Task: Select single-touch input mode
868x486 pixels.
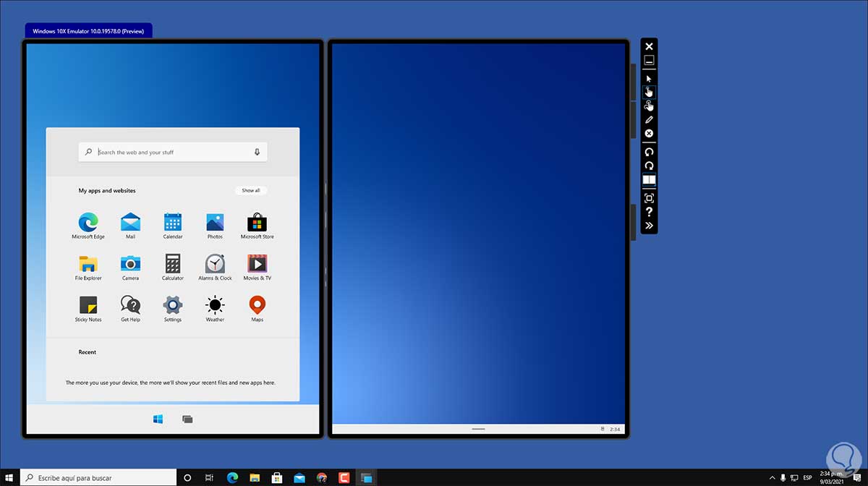Action: pos(649,92)
